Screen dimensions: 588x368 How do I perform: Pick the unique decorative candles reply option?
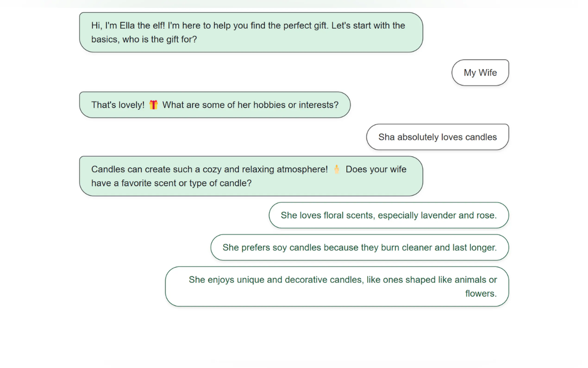[x=337, y=286]
